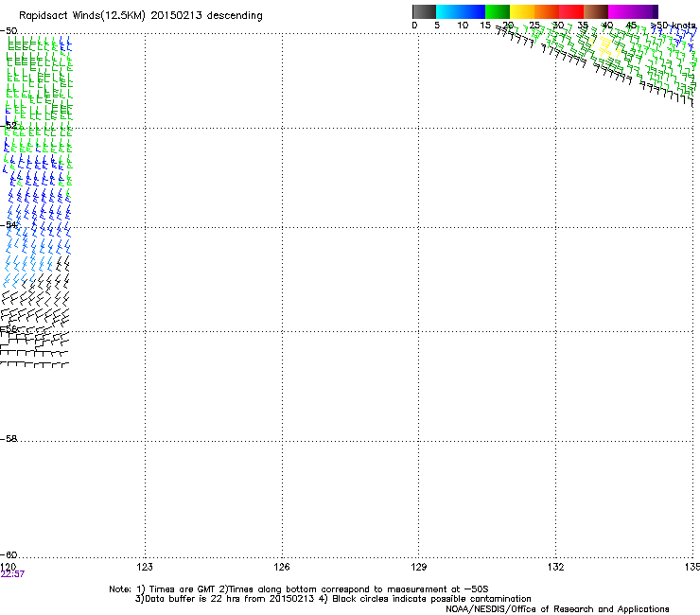Click the latitude label -50

click(9, 31)
